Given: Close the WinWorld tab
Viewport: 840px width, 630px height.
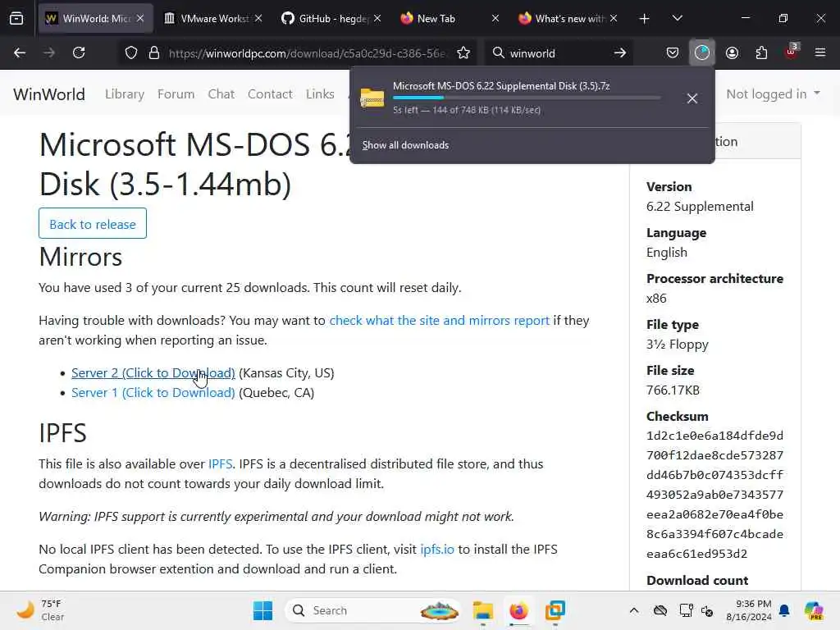Looking at the screenshot, I should (x=140, y=19).
